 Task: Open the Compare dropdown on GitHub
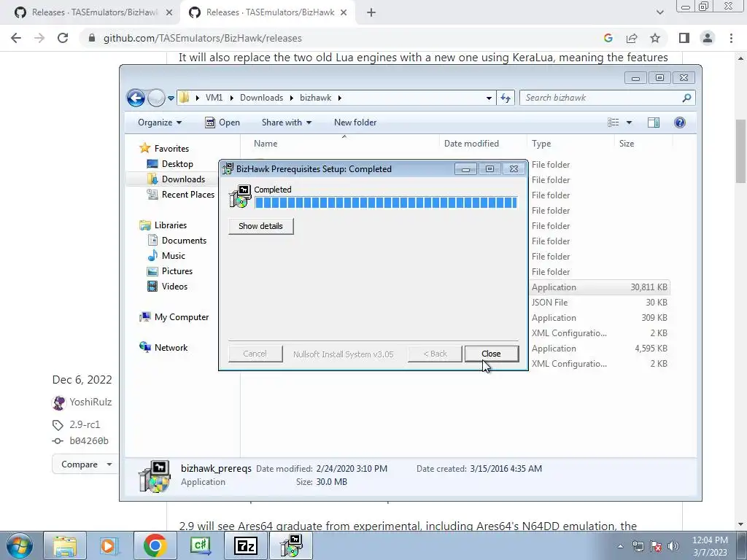pos(85,464)
